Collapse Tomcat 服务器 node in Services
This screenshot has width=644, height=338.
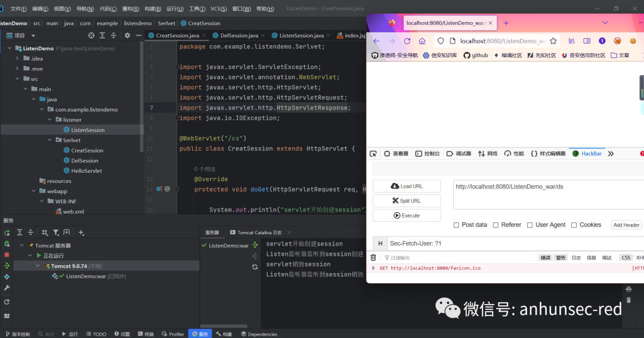(22, 245)
